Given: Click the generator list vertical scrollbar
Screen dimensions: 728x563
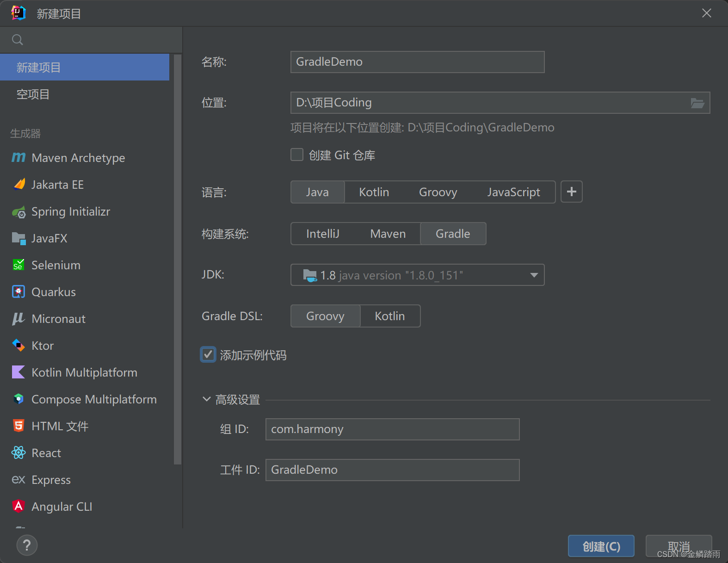Looking at the screenshot, I should click(x=178, y=259).
